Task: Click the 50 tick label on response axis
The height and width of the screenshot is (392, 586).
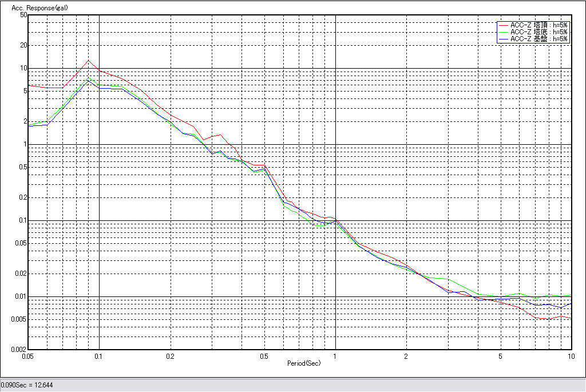Action: click(23, 15)
